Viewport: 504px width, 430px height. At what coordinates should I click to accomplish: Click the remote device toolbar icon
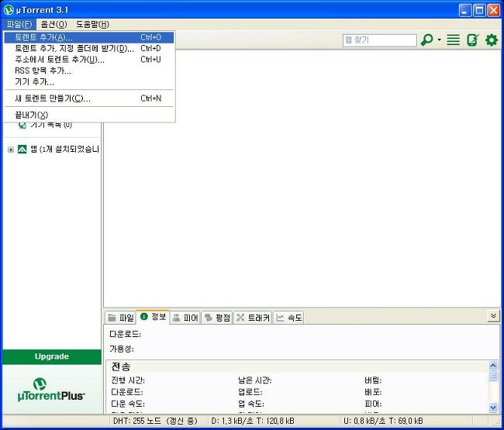[x=472, y=40]
